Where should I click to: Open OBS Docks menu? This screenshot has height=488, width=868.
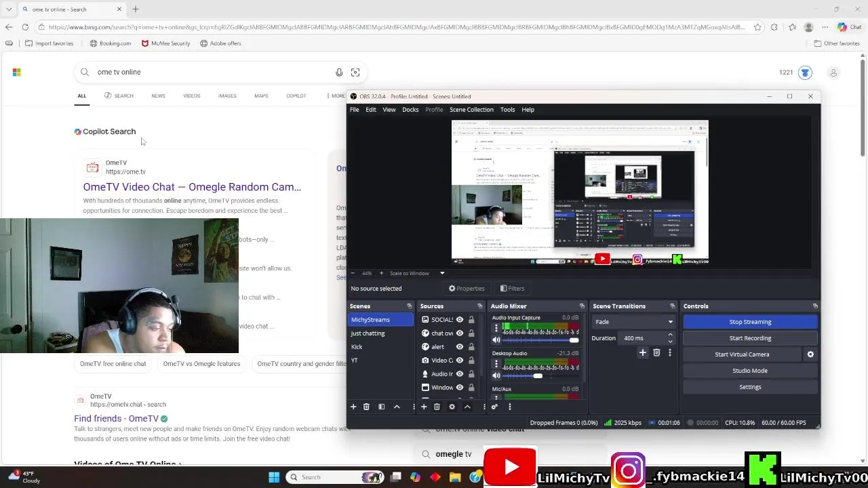coord(410,110)
